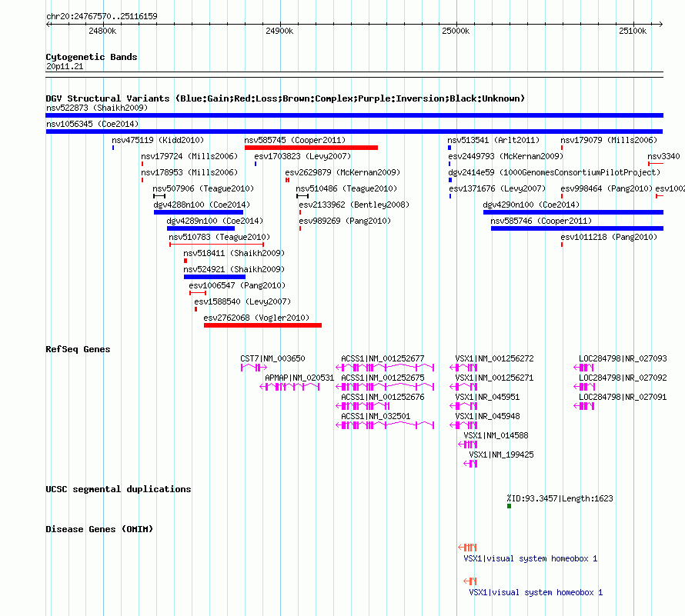The width and height of the screenshot is (685, 616).
Task: Click VSX1|NR_045948 transcript glyph
Action: coord(463,425)
